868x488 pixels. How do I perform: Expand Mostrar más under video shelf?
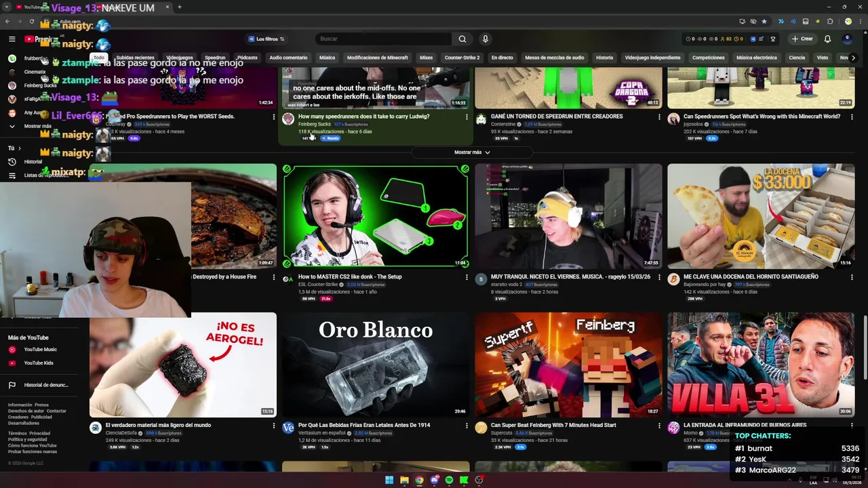click(472, 152)
